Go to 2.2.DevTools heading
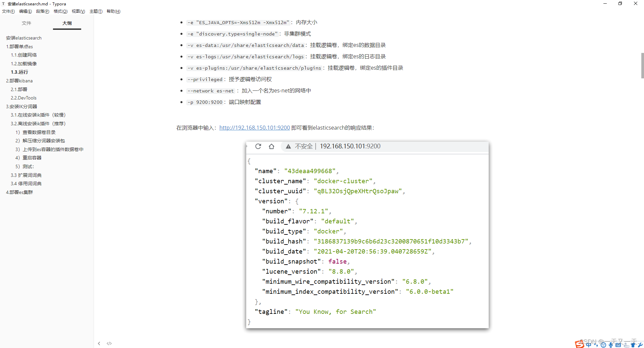 [x=24, y=98]
